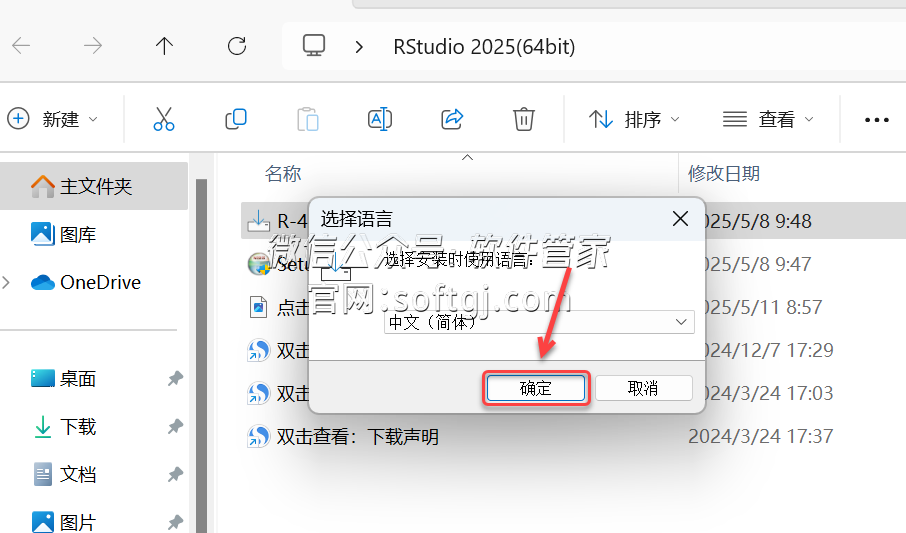Click the pin icon beside 文档

coord(175,475)
